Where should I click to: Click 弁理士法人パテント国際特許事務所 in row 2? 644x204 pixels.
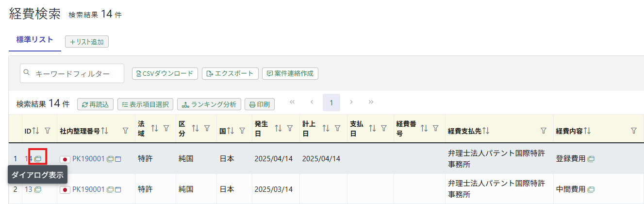[496, 189]
